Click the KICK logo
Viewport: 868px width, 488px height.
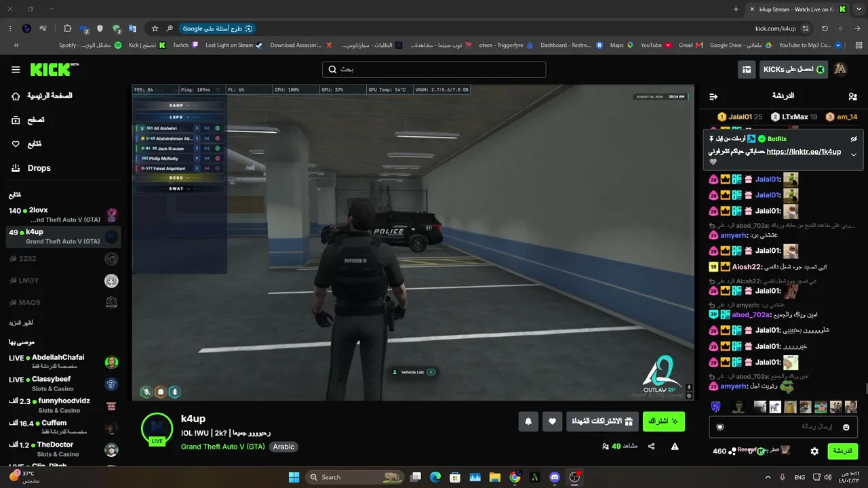click(x=54, y=69)
